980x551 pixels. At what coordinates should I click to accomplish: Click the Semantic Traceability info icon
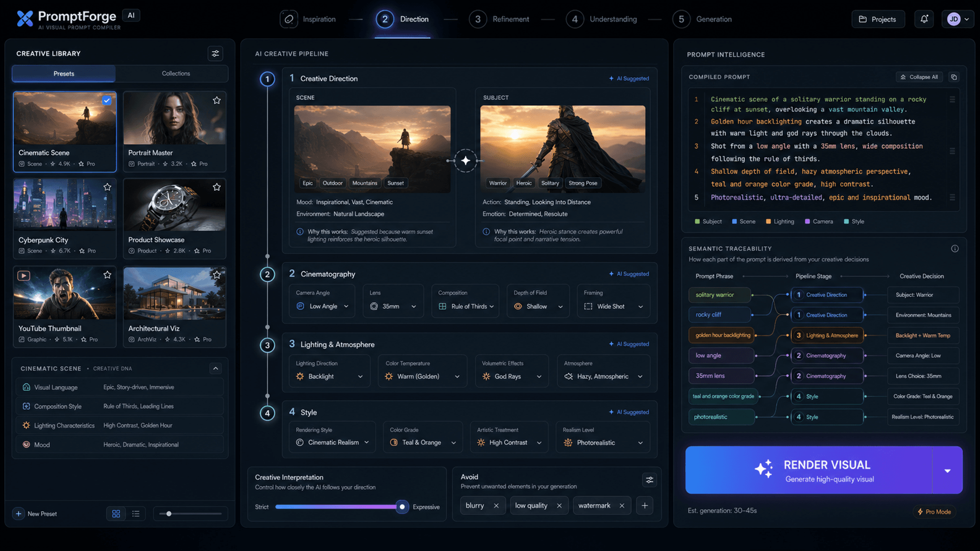click(x=955, y=249)
